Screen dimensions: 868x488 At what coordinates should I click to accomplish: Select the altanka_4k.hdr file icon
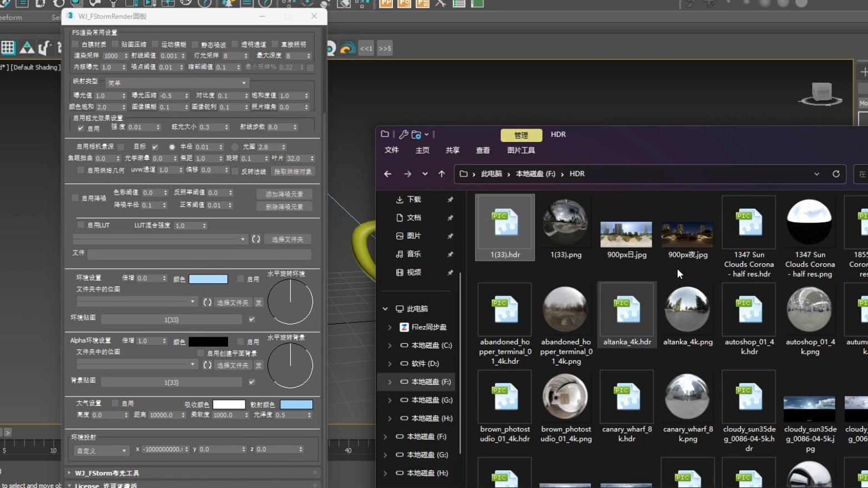coord(627,309)
